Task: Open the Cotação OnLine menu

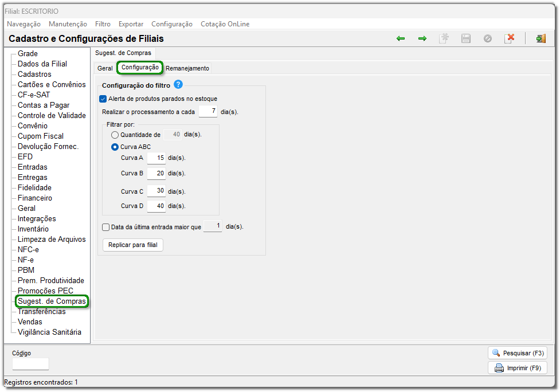Action: 225,24
